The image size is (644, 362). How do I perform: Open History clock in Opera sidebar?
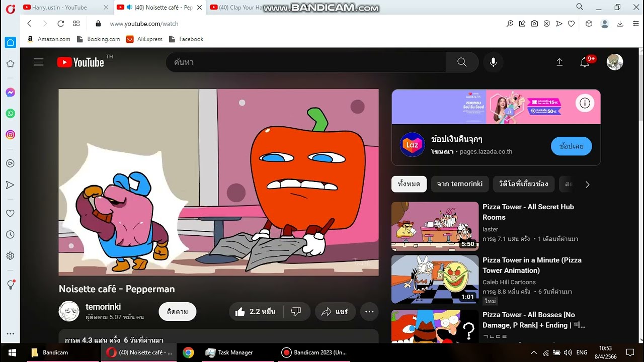[x=10, y=235]
